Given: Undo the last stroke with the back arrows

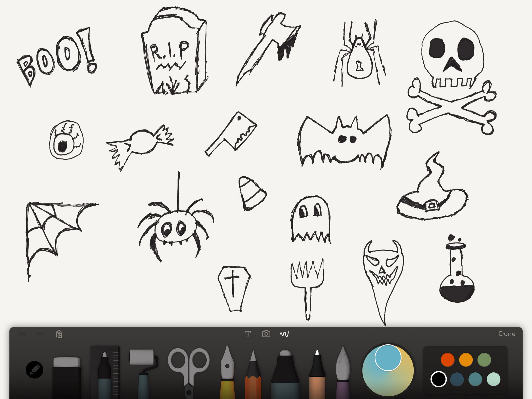Looking at the screenshot, I should pos(22,334).
